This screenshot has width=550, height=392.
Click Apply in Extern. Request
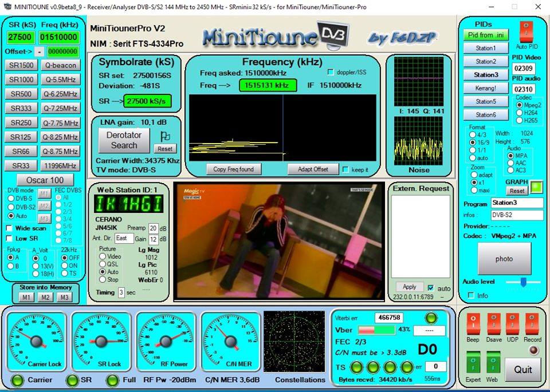tap(409, 287)
